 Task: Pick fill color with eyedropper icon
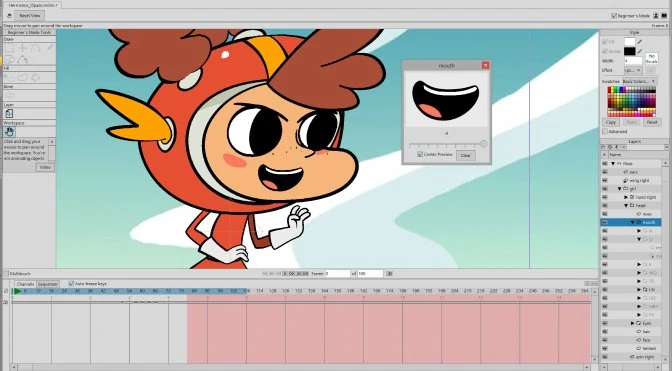pos(640,42)
